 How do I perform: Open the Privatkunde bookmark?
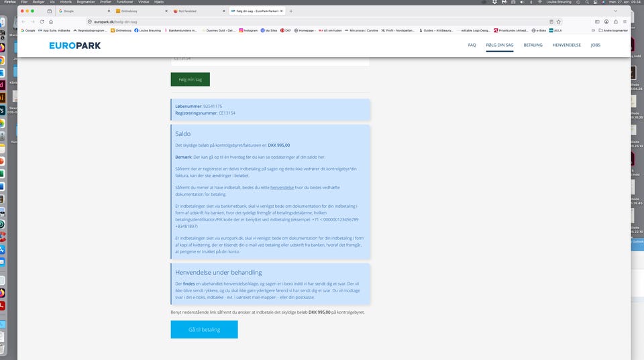point(511,30)
